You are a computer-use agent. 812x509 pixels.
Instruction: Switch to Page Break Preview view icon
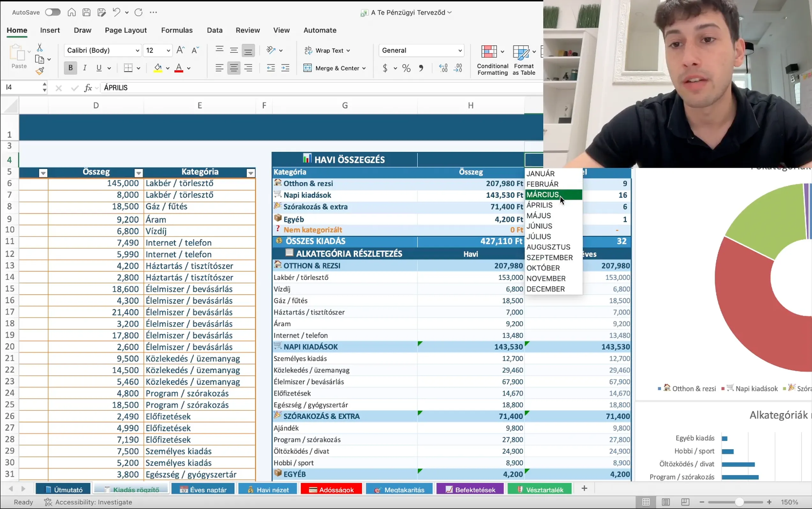(685, 502)
